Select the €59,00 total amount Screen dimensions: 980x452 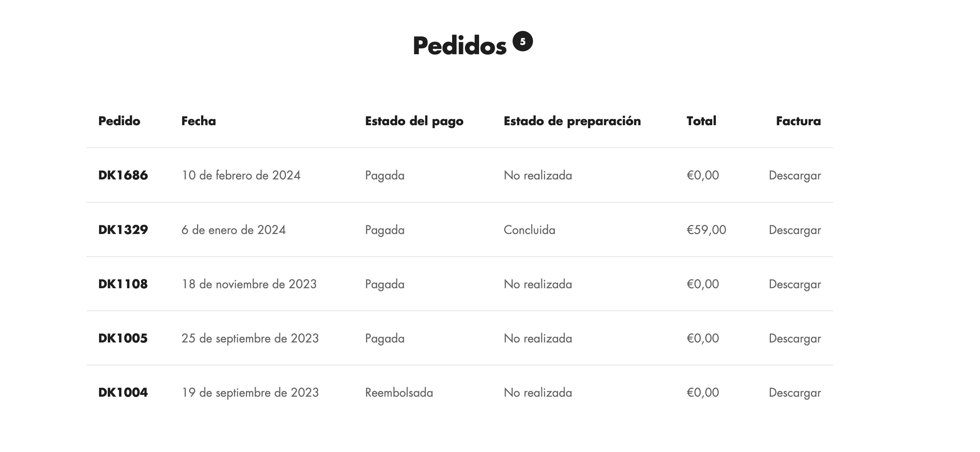point(706,230)
